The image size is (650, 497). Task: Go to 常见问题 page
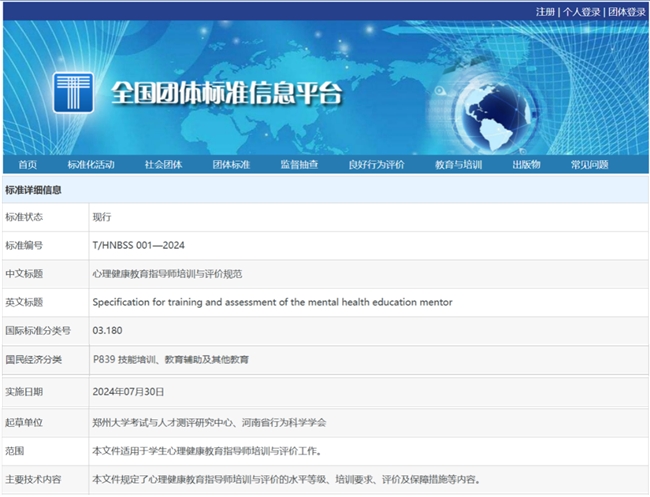tap(589, 165)
